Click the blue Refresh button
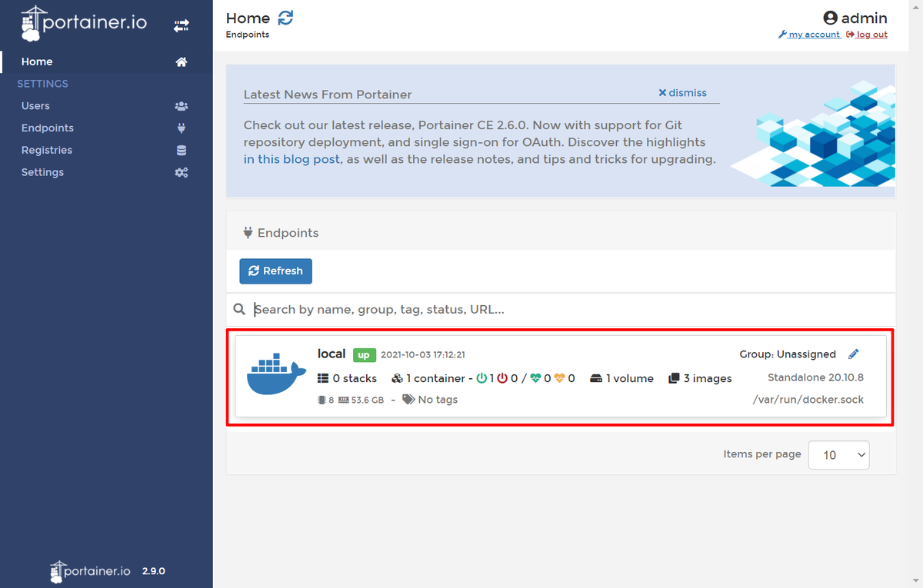The width and height of the screenshot is (923, 588). click(x=275, y=271)
